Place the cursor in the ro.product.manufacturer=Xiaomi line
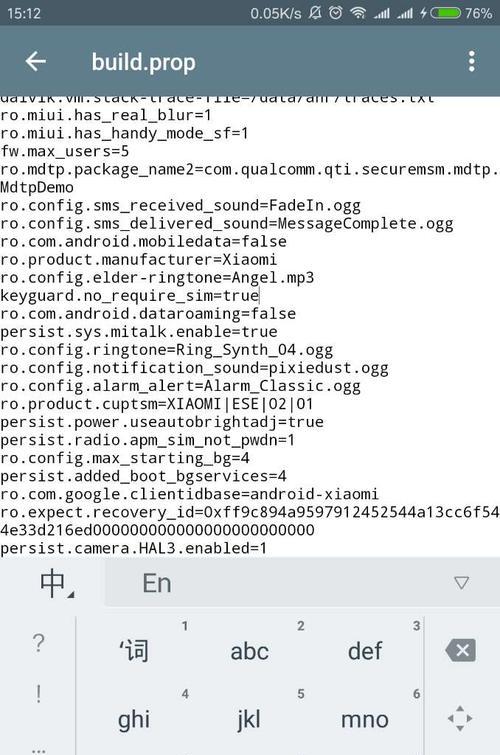Viewport: 500px width, 755px height. click(139, 260)
